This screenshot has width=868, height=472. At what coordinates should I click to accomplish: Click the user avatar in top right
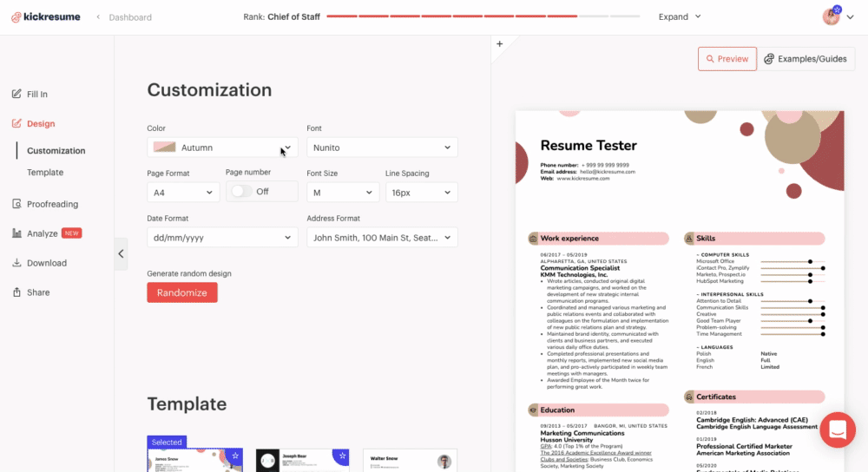pyautogui.click(x=832, y=16)
